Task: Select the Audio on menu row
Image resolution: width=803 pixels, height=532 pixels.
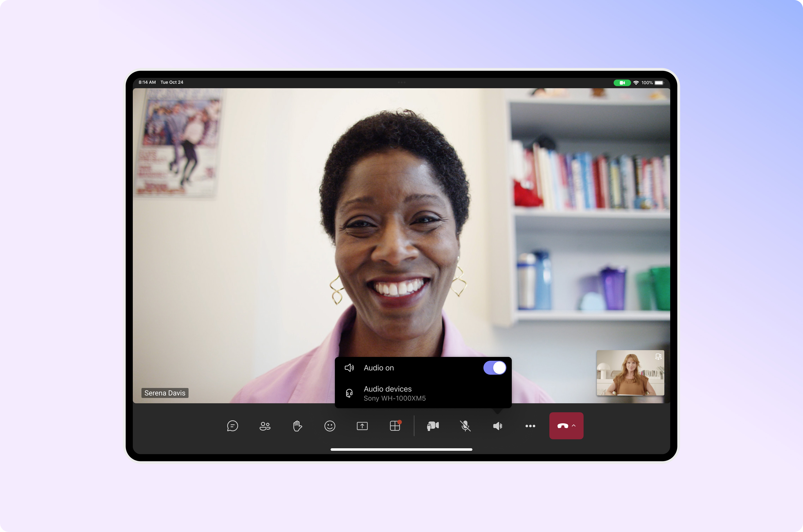Action: pyautogui.click(x=423, y=368)
